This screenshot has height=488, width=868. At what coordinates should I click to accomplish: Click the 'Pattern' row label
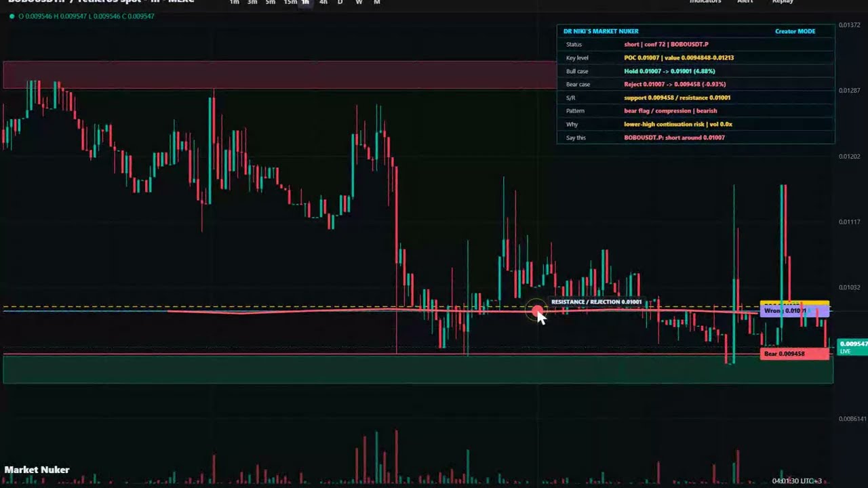(x=575, y=110)
